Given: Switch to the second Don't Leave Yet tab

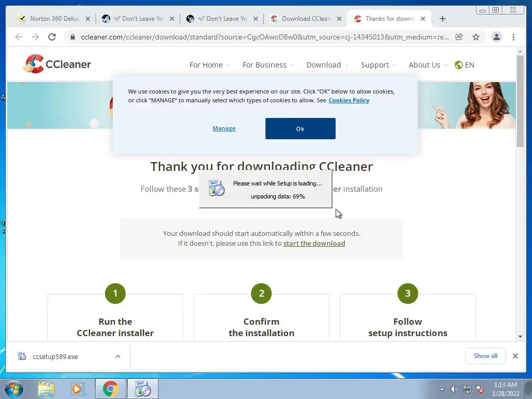Looking at the screenshot, I should coord(221,19).
